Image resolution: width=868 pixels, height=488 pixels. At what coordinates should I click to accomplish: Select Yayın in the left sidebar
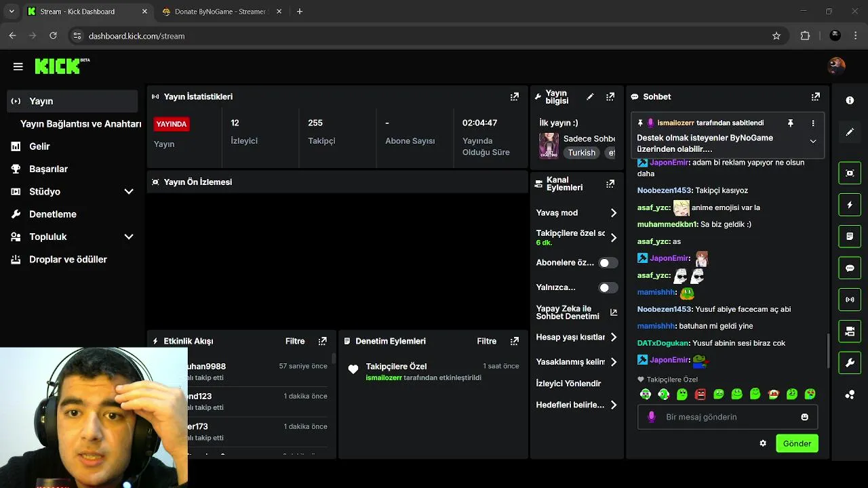click(x=73, y=101)
